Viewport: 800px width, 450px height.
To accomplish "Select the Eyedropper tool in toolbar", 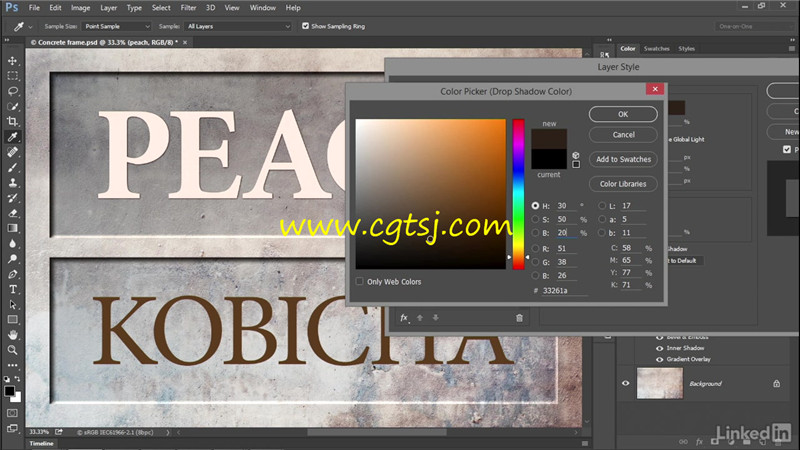I will [12, 137].
